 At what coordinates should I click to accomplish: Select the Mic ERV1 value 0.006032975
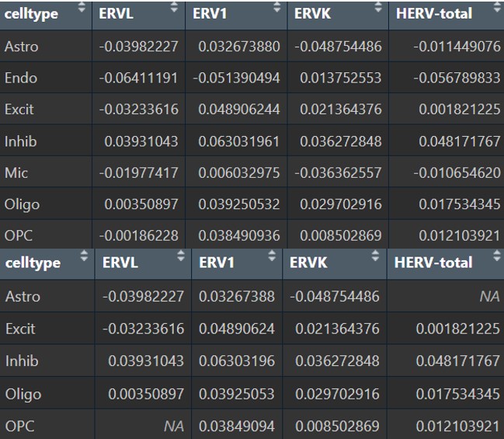tap(239, 172)
